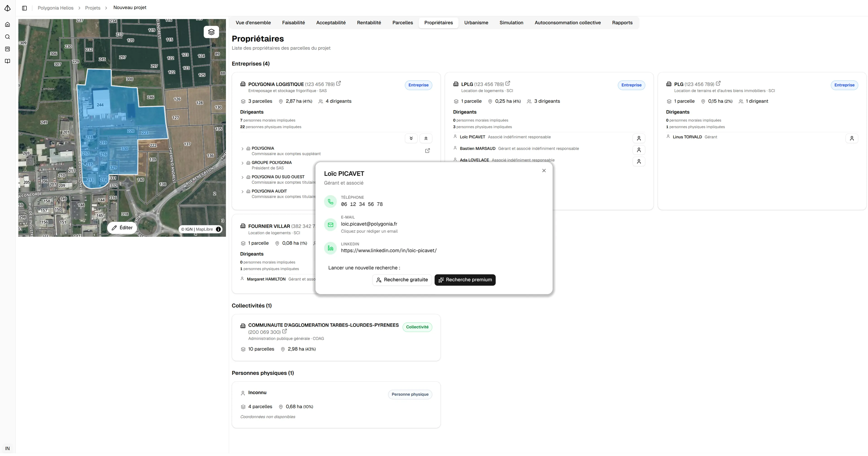This screenshot has height=456, width=868.
Task: Go to Polygonia Helios breadcrumb
Action: [x=56, y=8]
